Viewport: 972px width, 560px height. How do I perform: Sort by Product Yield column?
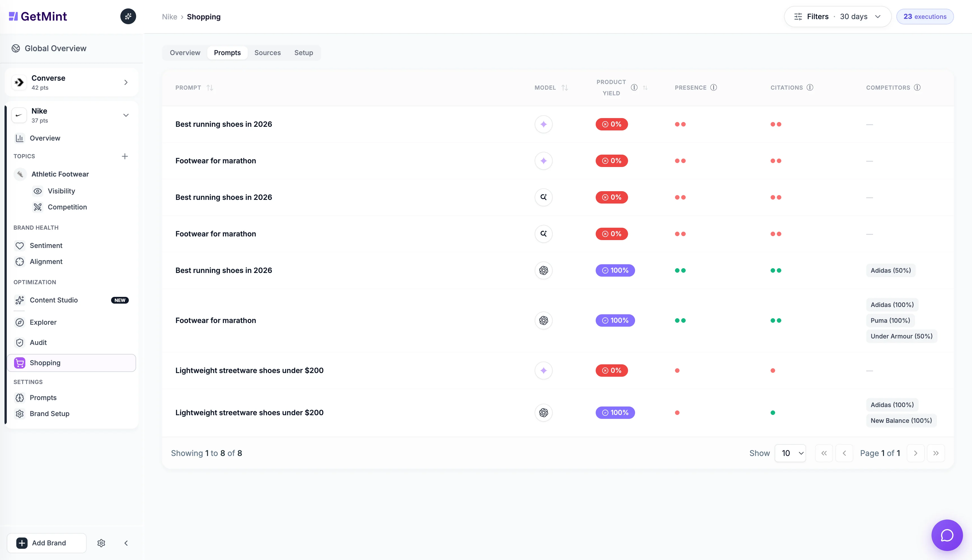645,88
